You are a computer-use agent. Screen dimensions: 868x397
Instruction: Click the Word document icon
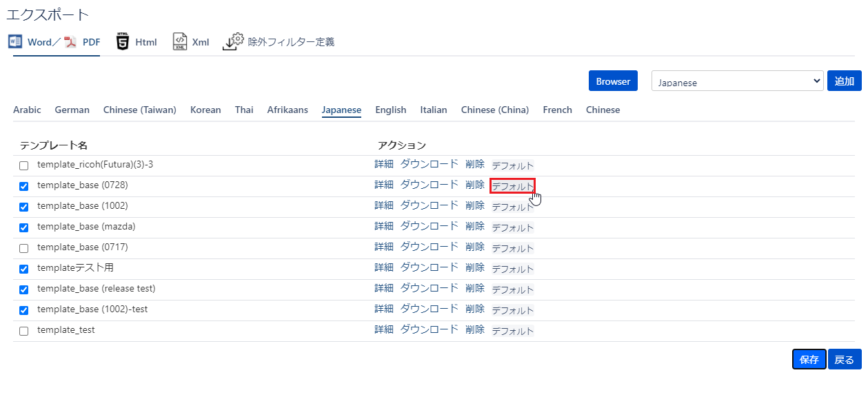tap(15, 42)
